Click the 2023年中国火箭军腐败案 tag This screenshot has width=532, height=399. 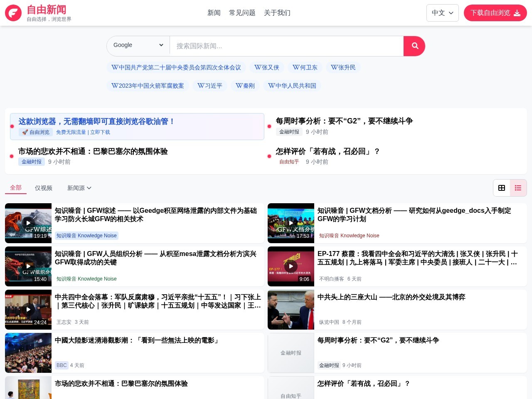click(x=148, y=86)
